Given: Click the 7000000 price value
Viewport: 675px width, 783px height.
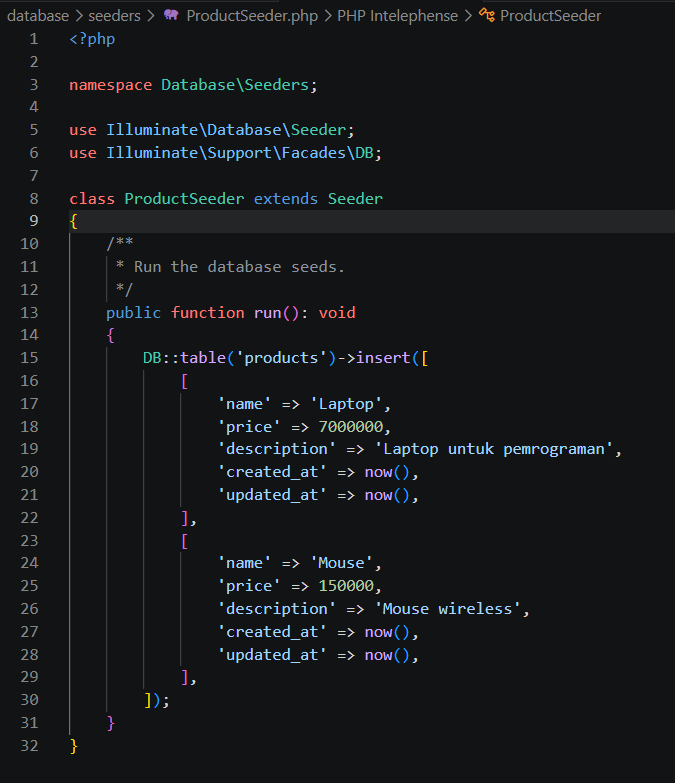Looking at the screenshot, I should pyautogui.click(x=351, y=426).
